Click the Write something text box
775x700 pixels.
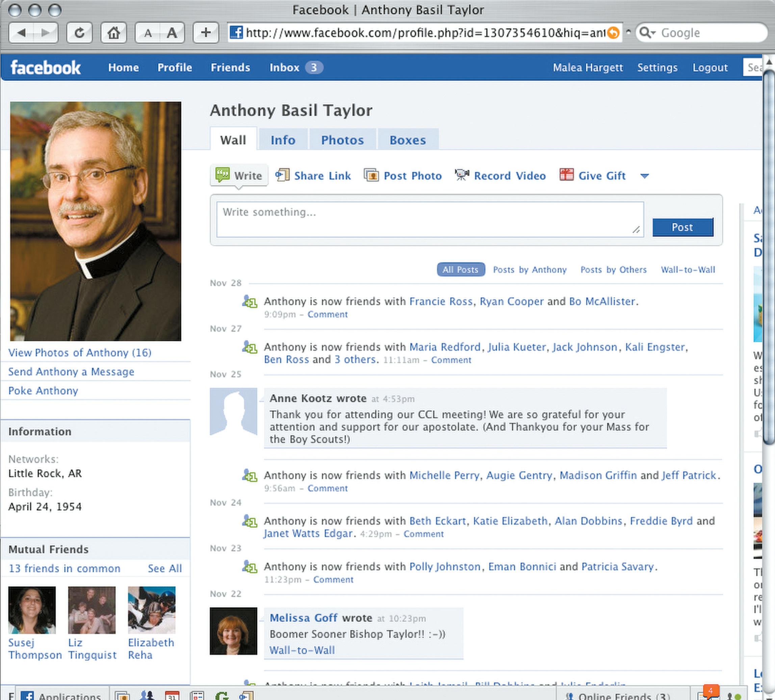pos(430,219)
